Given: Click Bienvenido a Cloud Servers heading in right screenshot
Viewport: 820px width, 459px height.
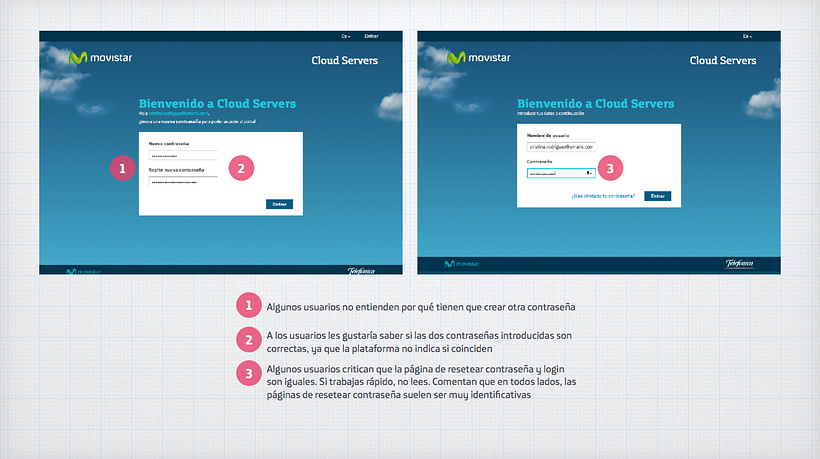Looking at the screenshot, I should [x=595, y=104].
